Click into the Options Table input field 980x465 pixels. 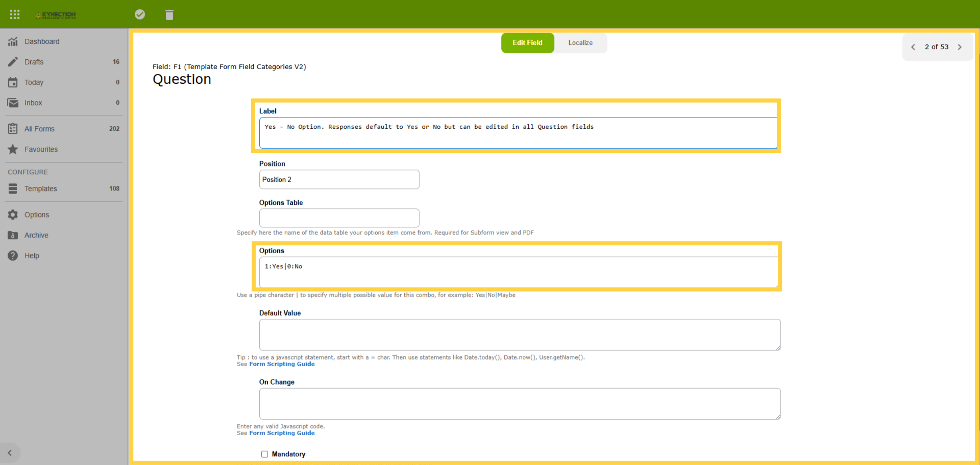[339, 218]
